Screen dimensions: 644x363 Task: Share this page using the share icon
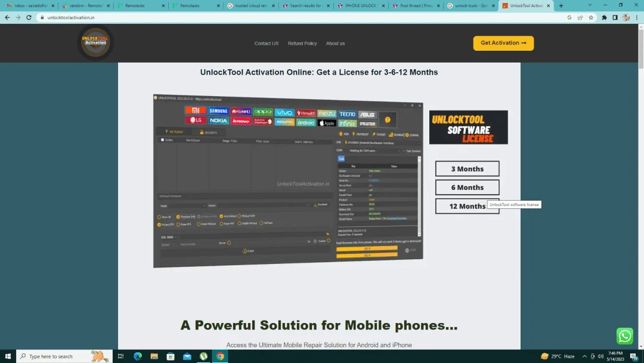click(580, 18)
